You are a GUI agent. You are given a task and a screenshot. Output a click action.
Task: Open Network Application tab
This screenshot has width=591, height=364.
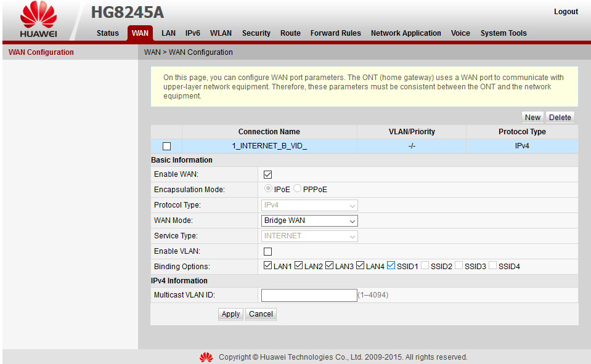(x=406, y=33)
